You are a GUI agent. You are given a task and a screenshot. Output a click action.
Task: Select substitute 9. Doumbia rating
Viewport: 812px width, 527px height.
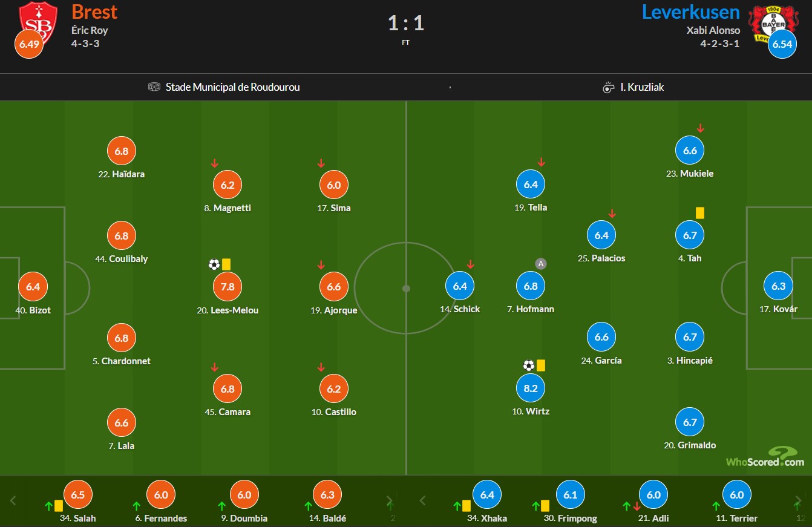pyautogui.click(x=244, y=495)
